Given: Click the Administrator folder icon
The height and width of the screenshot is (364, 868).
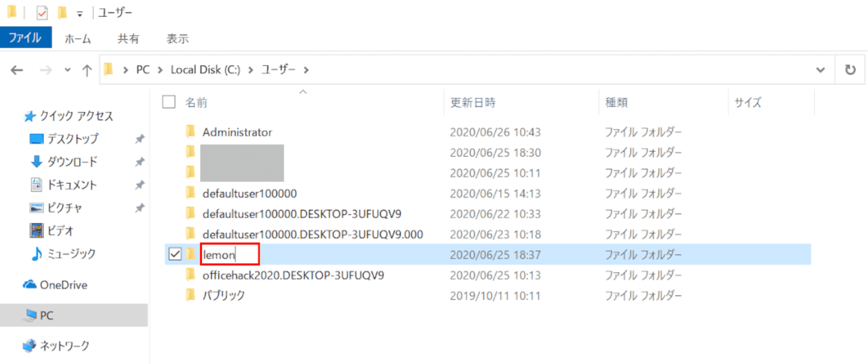Looking at the screenshot, I should [x=191, y=131].
